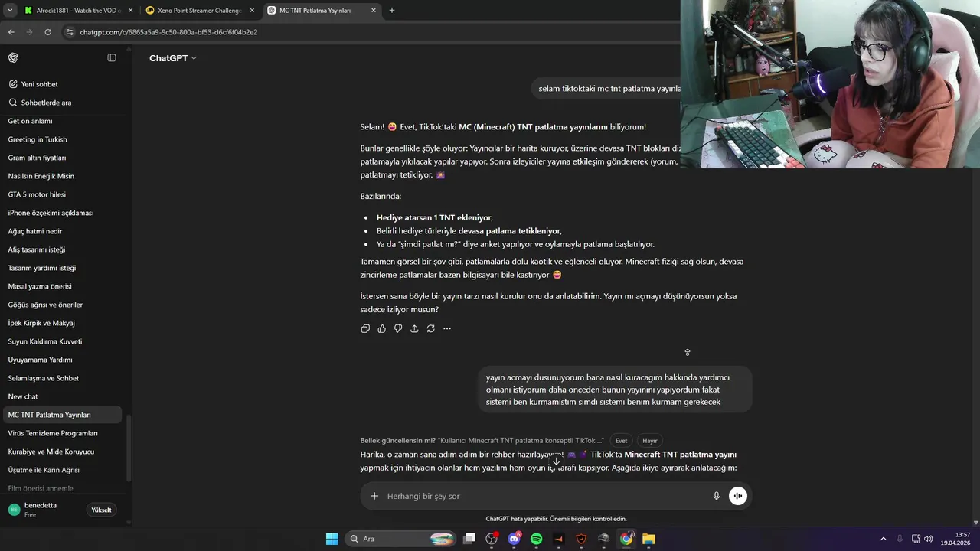Open 'Gram altın fiyatları' chat
980x551 pixels.
[63, 158]
